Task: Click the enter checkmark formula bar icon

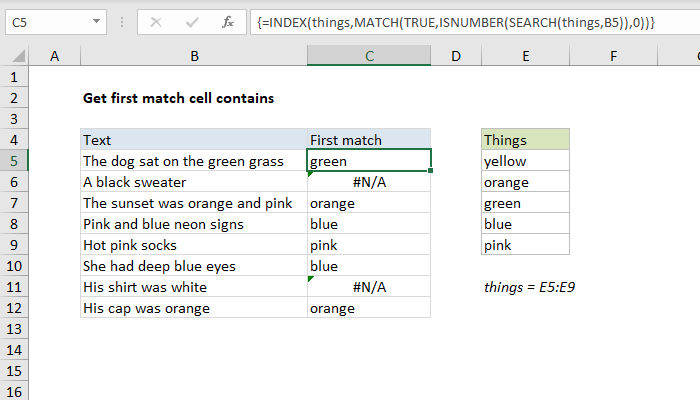Action: pos(190,21)
